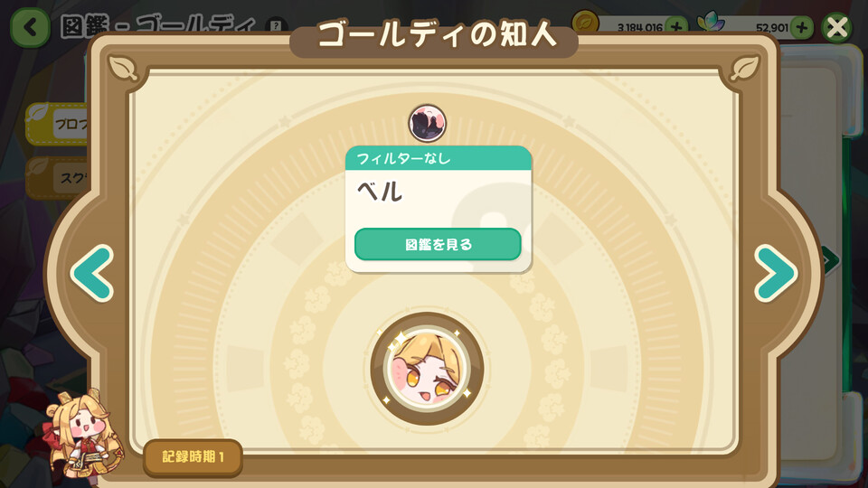Click the フィルターなし filter header
This screenshot has height=488, width=868.
pyautogui.click(x=439, y=158)
